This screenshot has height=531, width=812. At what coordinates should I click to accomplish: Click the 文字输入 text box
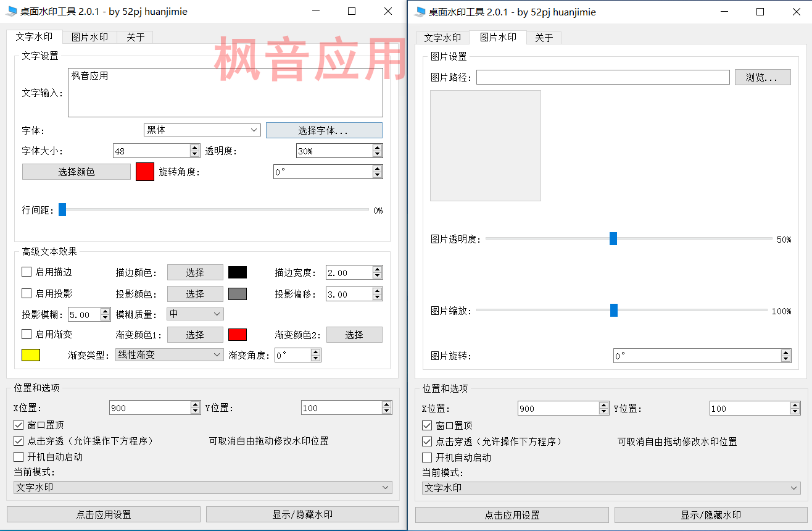225,93
